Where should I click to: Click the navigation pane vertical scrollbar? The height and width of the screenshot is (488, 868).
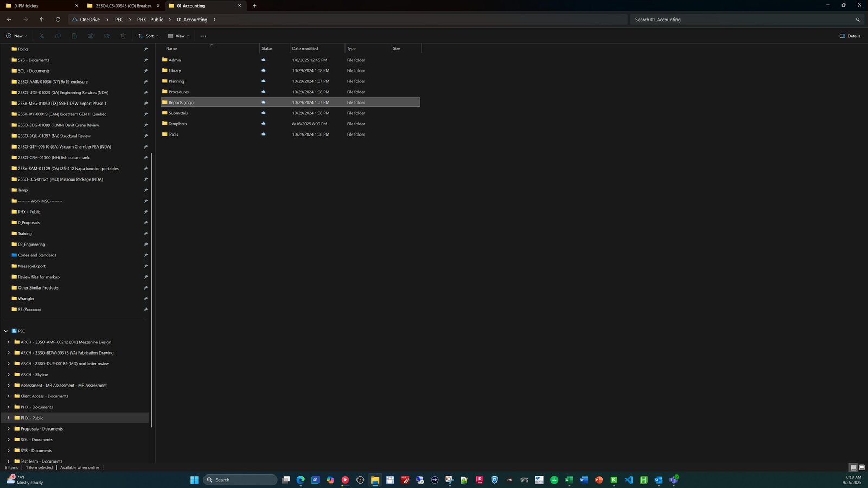(152, 290)
